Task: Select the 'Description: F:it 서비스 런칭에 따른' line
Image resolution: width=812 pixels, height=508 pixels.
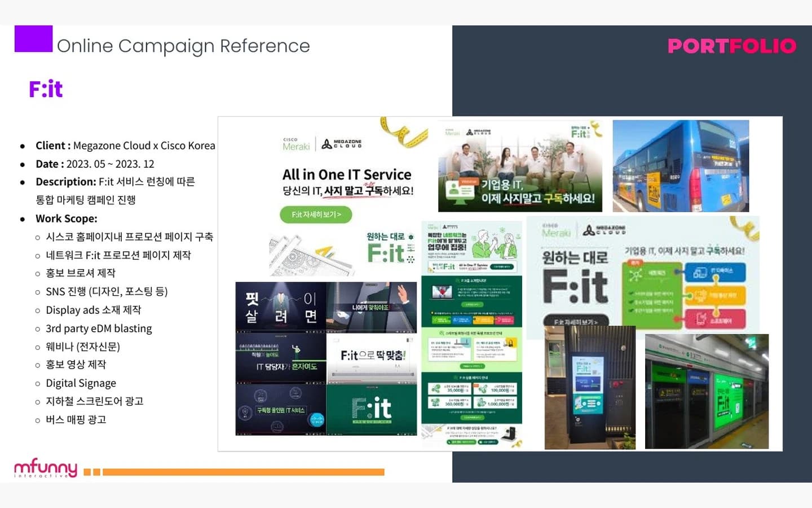Action: pyautogui.click(x=115, y=182)
